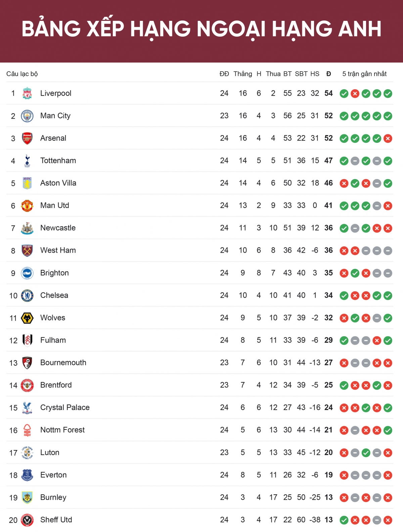Click the Man Utd club crest
Viewport: 403px width, 532px height.
tap(27, 206)
